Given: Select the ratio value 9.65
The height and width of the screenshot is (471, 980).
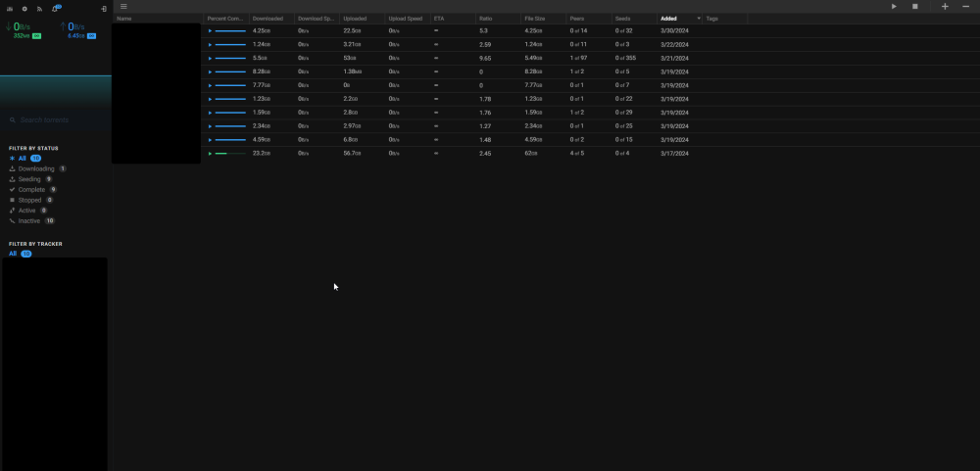Looking at the screenshot, I should [x=485, y=58].
